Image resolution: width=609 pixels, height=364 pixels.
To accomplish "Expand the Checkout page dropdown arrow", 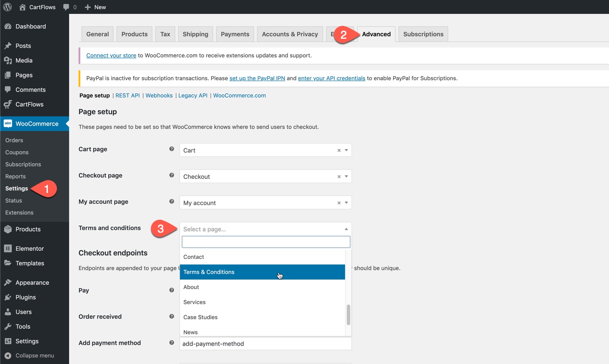I will (346, 177).
